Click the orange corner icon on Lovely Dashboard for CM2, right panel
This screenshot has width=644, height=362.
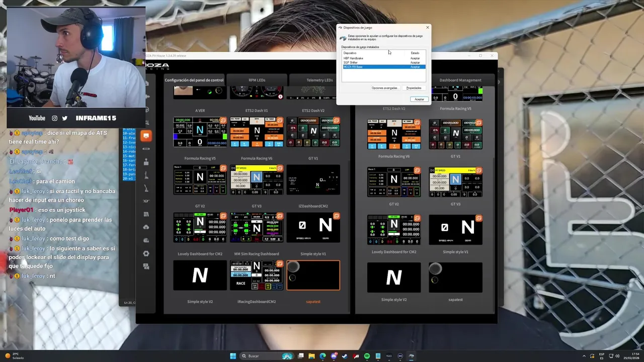(417, 218)
